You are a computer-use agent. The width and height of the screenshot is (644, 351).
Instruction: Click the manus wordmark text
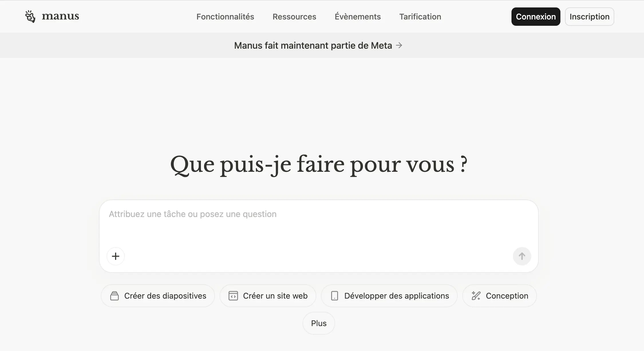pyautogui.click(x=60, y=16)
